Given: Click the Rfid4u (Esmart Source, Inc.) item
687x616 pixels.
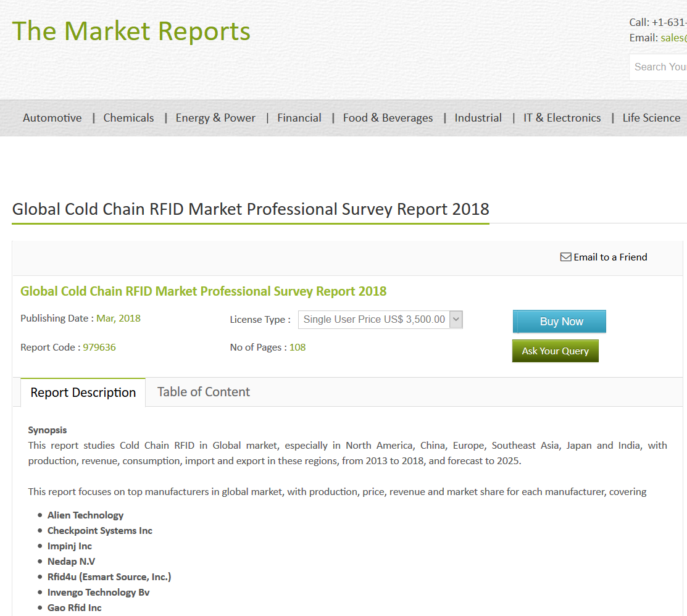Looking at the screenshot, I should tap(109, 577).
